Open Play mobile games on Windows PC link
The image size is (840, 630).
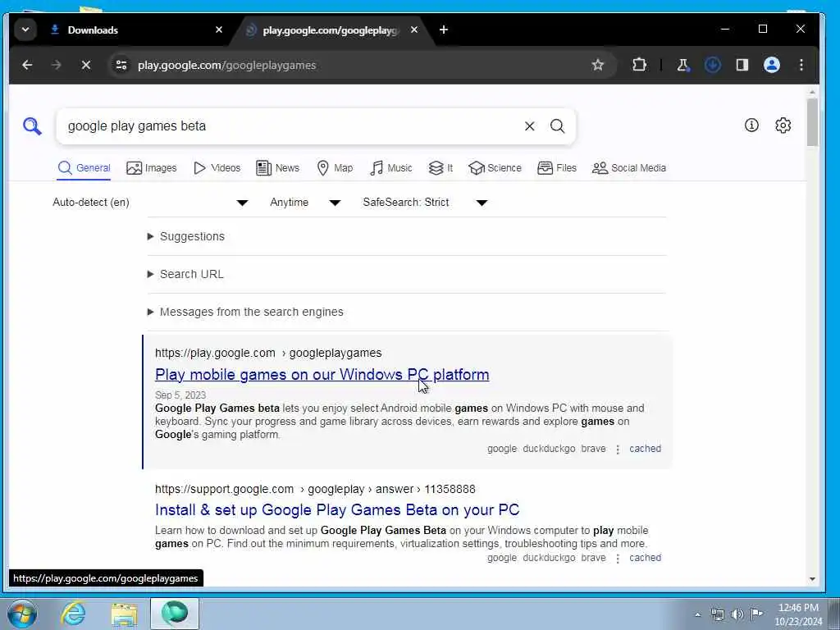click(x=322, y=374)
